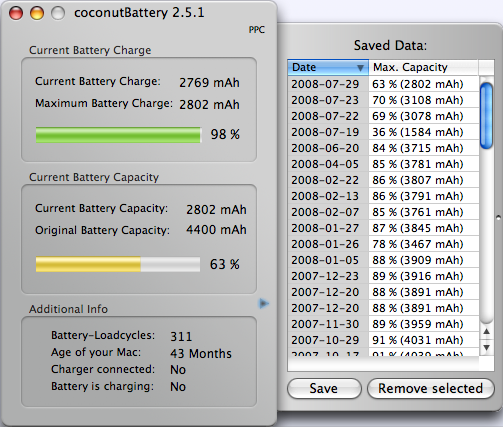The width and height of the screenshot is (503, 427).
Task: Click the green battery charge bar
Action: (118, 135)
